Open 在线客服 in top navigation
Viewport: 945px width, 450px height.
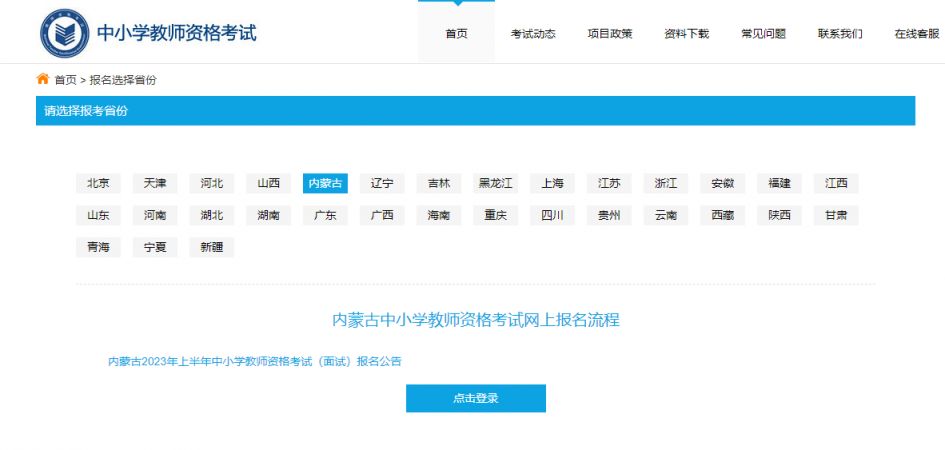[x=917, y=34]
